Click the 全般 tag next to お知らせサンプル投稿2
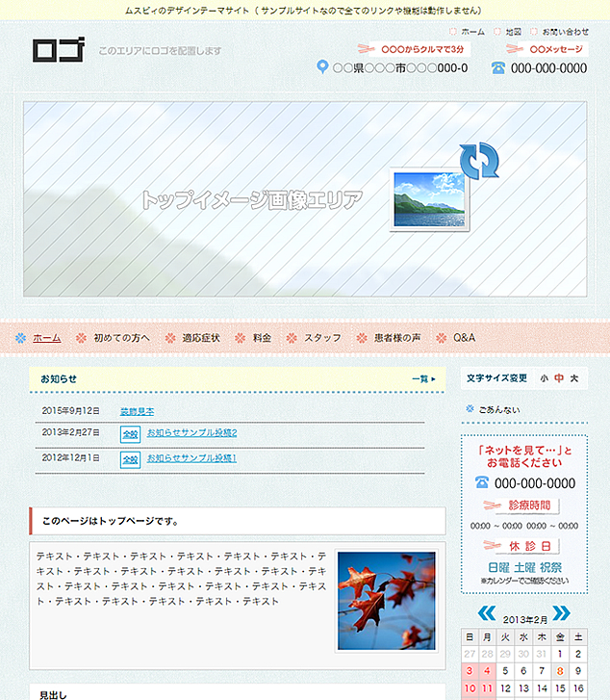 130,434
